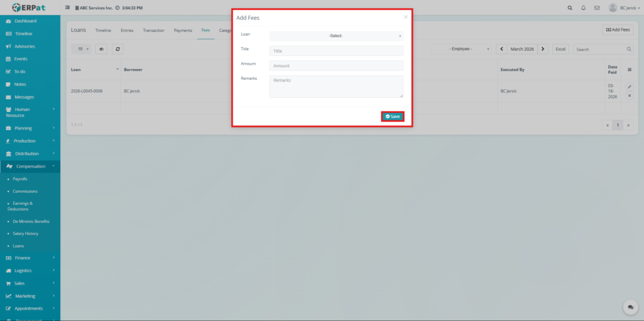Click the search magnifier in table search
The width and height of the screenshot is (644, 321).
coord(629,49)
